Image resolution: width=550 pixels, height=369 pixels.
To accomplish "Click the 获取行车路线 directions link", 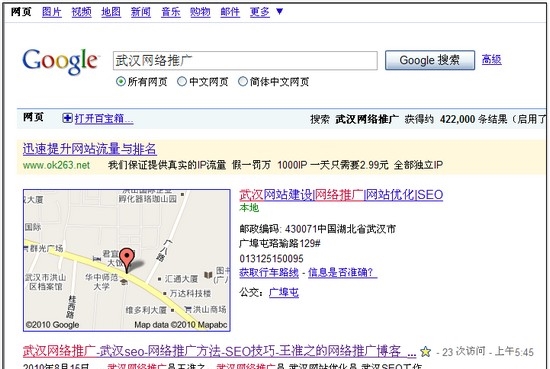I will pos(269,273).
